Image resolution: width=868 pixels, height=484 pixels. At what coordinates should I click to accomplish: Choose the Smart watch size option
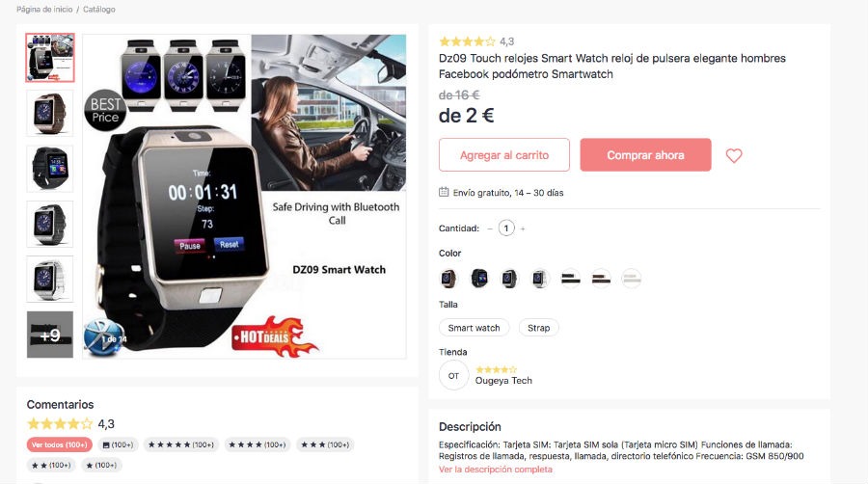tap(474, 328)
